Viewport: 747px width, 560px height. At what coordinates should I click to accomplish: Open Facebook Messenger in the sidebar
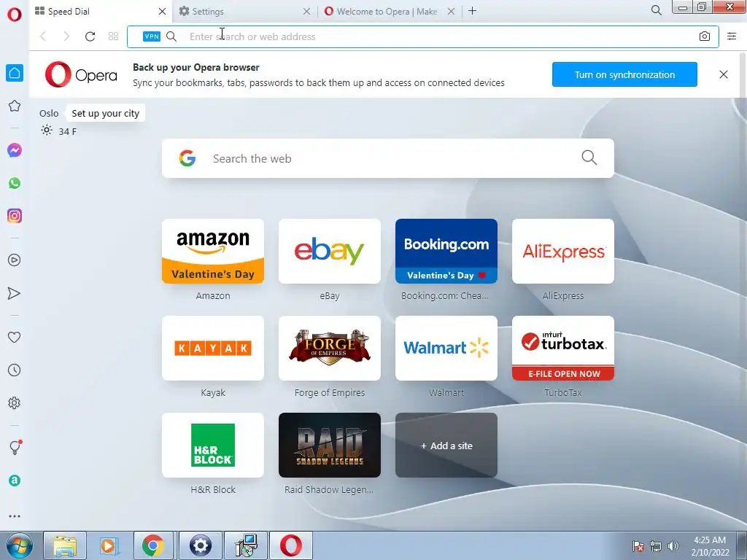[x=15, y=150]
